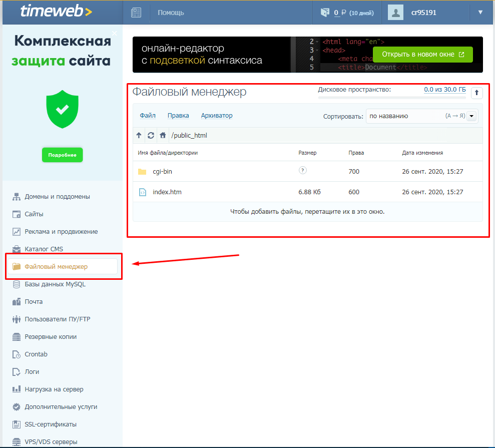
Task: Click the VPS/VDS серверы icon
Action: [17, 442]
